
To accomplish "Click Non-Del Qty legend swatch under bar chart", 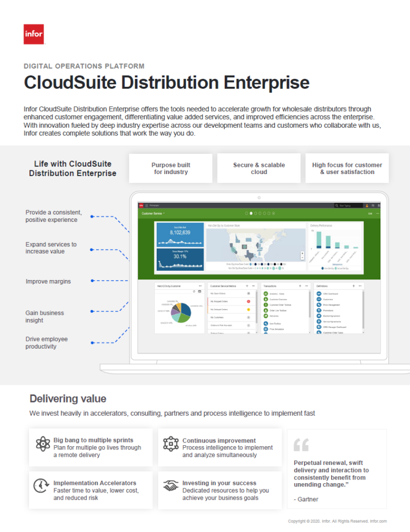I will tap(323, 268).
